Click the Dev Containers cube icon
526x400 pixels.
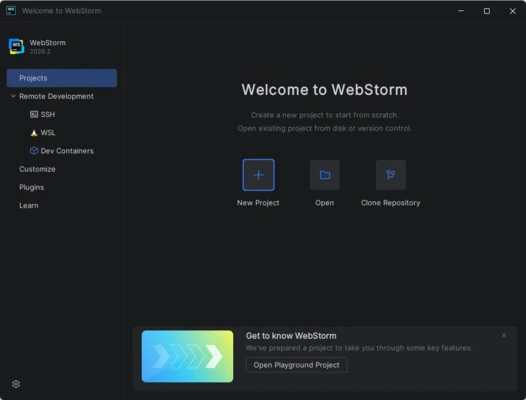tap(34, 151)
